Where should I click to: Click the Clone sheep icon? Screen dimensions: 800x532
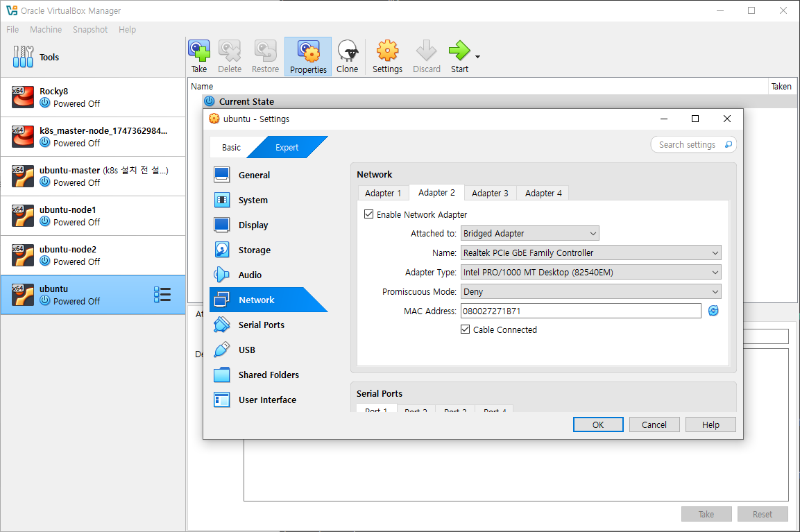click(348, 57)
